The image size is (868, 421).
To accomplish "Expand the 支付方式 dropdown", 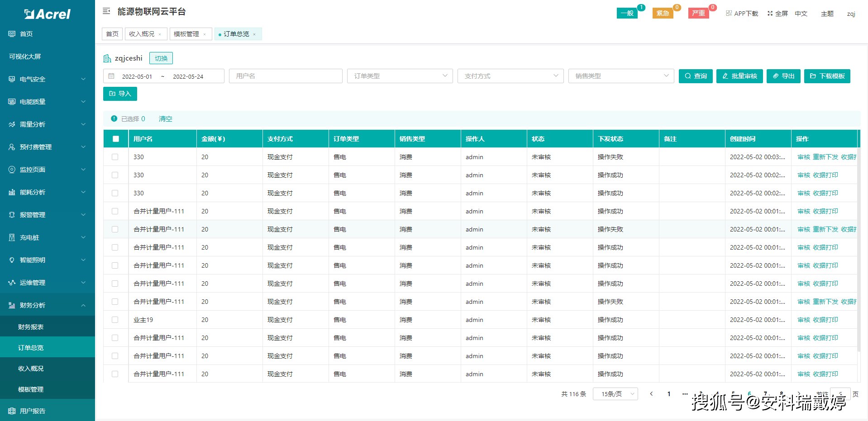I will click(510, 76).
